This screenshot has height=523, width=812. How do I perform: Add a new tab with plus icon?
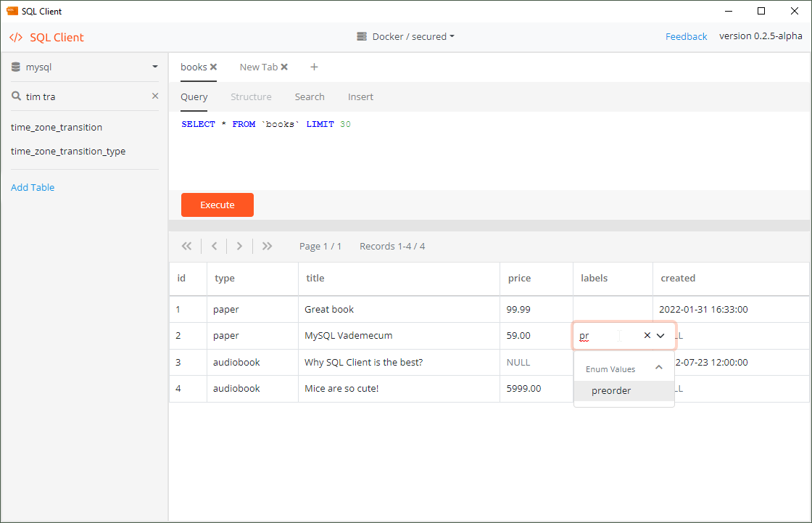tap(314, 67)
